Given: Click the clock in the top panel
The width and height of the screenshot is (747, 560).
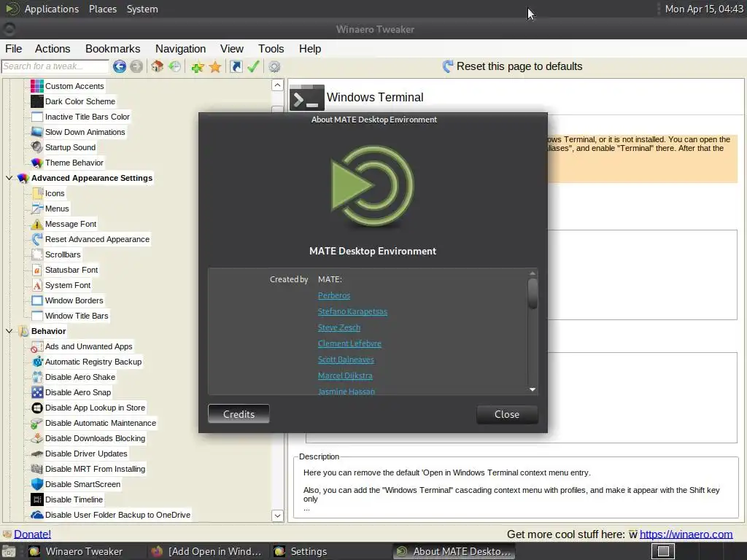Looking at the screenshot, I should (x=704, y=9).
